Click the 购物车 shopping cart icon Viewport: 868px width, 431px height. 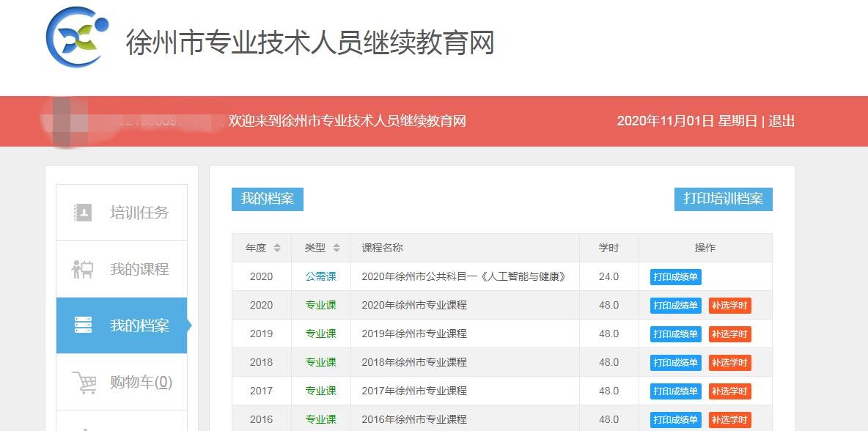point(84,382)
